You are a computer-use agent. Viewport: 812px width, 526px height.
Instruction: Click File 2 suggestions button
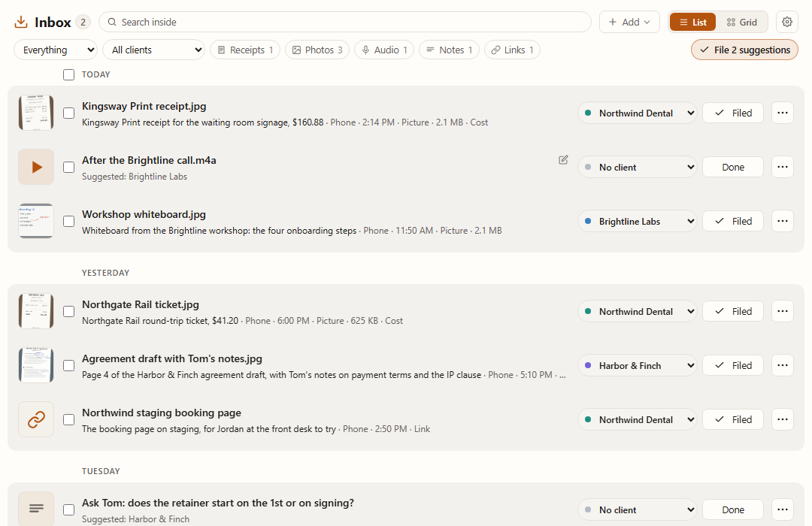744,50
